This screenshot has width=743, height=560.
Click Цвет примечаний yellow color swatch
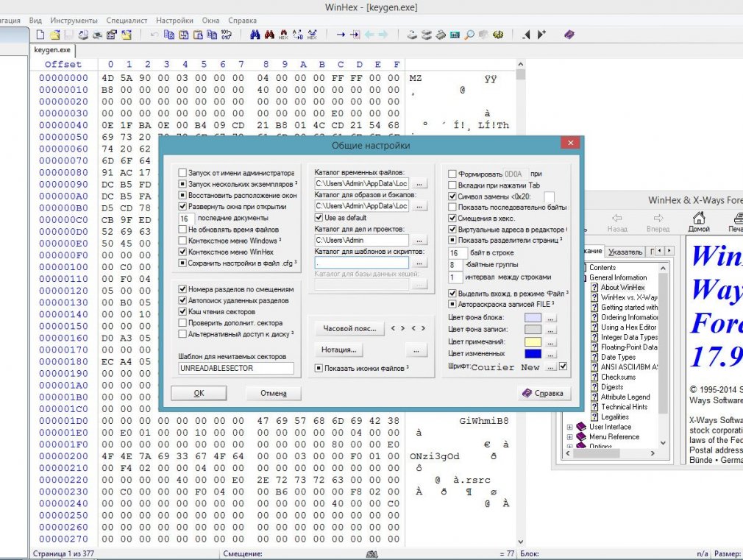[x=533, y=342]
